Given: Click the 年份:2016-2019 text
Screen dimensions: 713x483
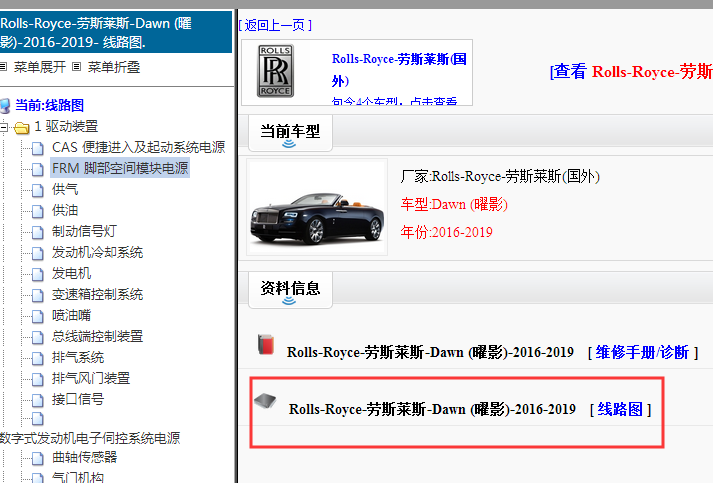Looking at the screenshot, I should 446,232.
